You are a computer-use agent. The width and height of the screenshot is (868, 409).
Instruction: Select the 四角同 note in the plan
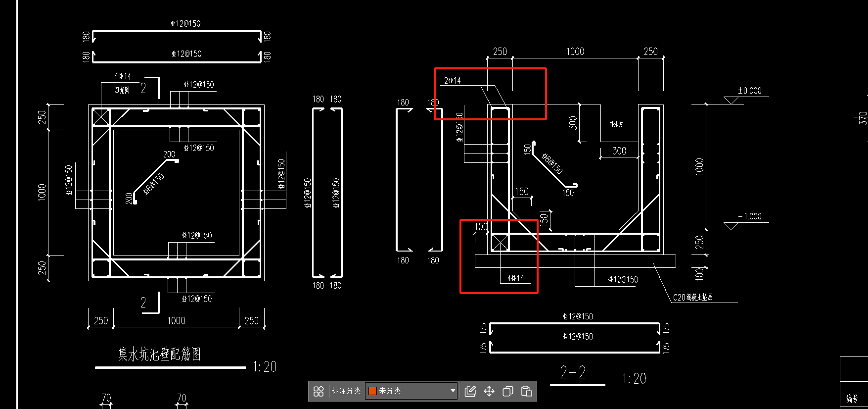[x=122, y=90]
